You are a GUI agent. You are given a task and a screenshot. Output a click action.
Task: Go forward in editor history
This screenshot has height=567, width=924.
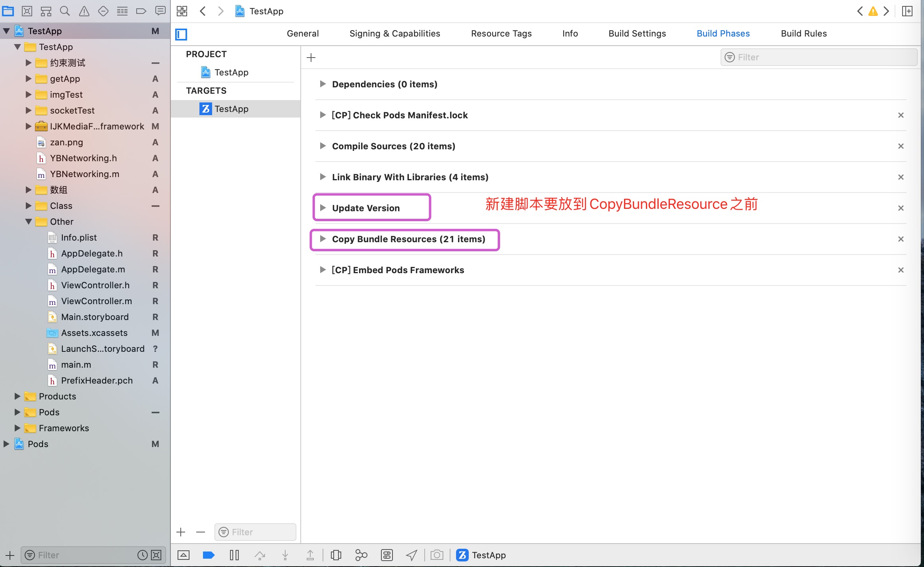[x=221, y=11]
